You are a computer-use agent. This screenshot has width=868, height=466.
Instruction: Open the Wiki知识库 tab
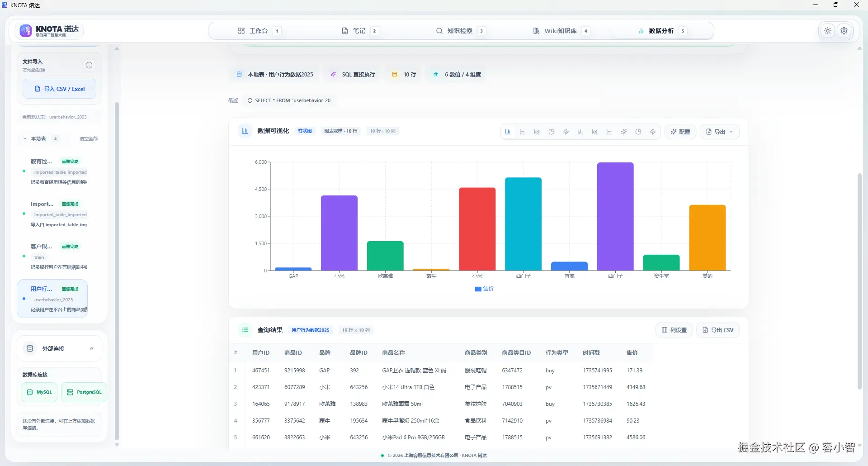click(x=561, y=31)
